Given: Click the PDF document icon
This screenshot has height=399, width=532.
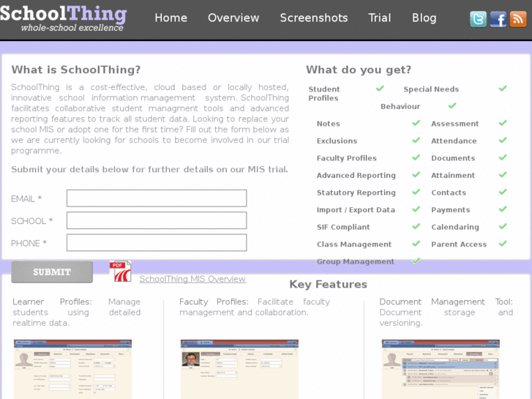Looking at the screenshot, I should [121, 272].
